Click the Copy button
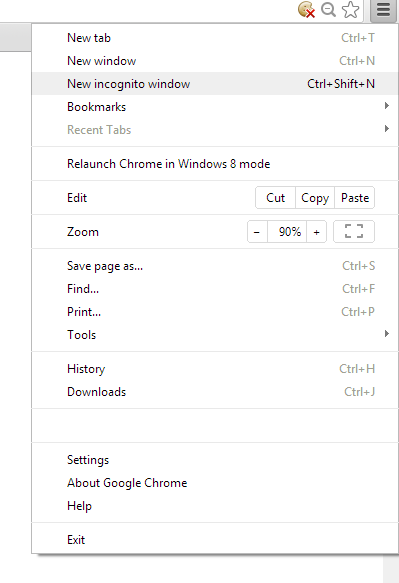Image resolution: width=399 pixels, height=583 pixels. [x=315, y=198]
